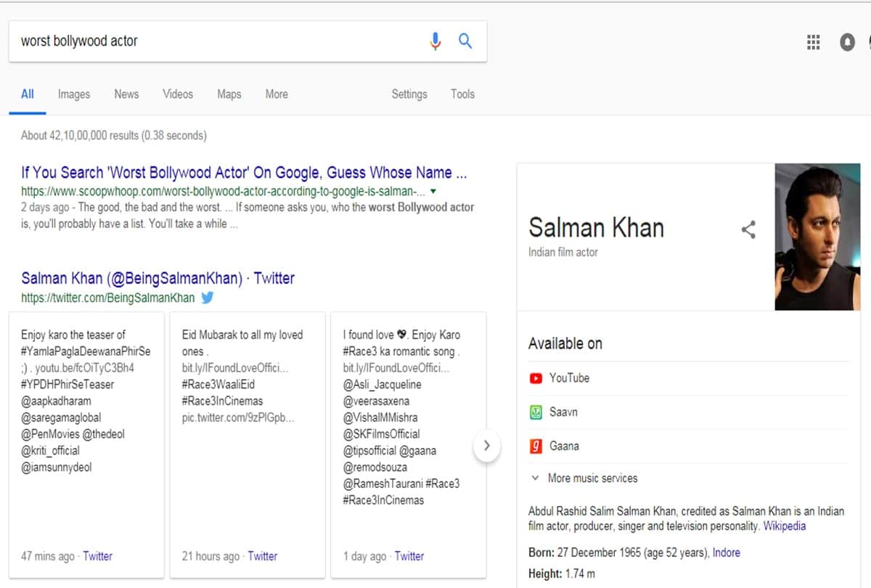This screenshot has width=871, height=588.
Task: Click the green scoopwhoop.com URL text
Action: (x=224, y=192)
